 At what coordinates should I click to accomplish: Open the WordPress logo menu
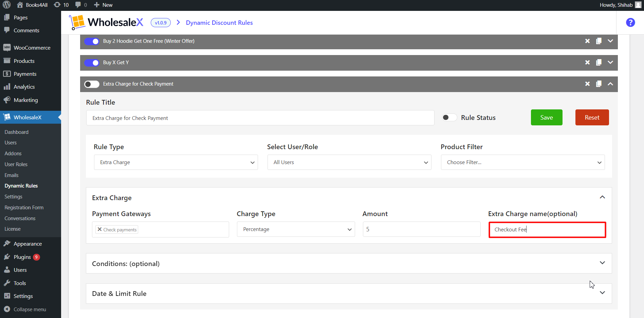tap(7, 5)
